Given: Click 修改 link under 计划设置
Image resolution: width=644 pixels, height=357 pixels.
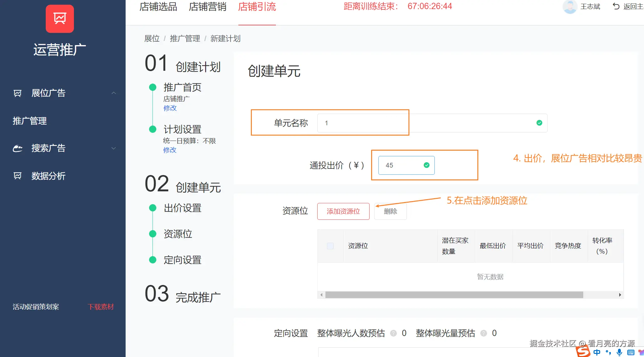Looking at the screenshot, I should coord(170,150).
